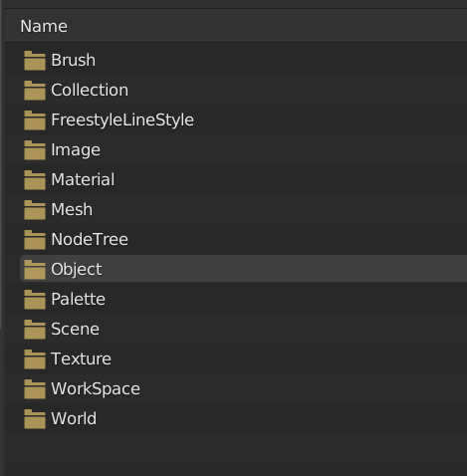Select the Texture entry label
This screenshot has width=467, height=476.
click(82, 358)
